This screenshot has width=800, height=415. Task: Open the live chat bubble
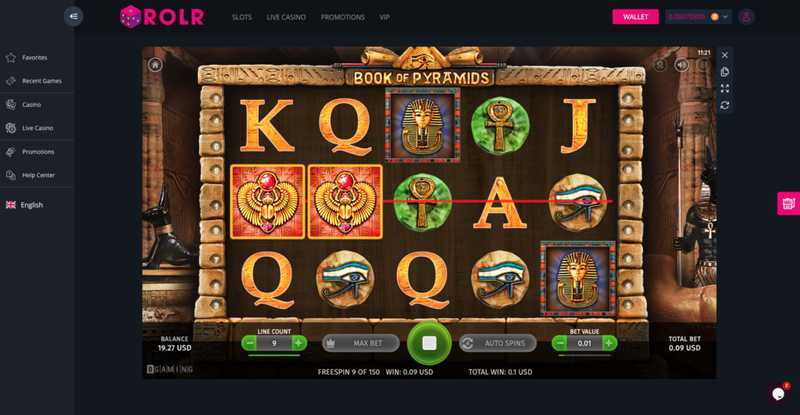tap(778, 394)
